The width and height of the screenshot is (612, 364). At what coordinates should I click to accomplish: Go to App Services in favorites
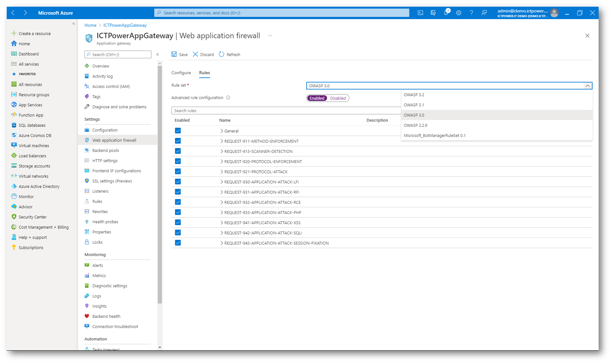tap(30, 105)
